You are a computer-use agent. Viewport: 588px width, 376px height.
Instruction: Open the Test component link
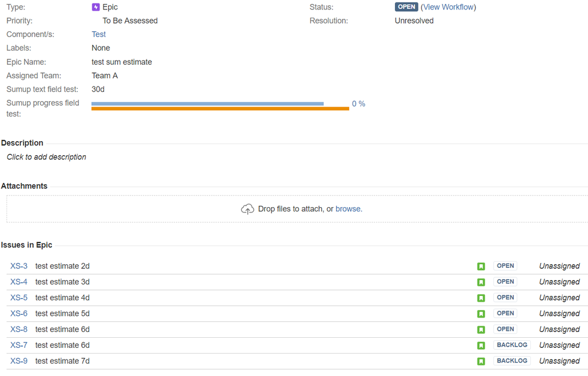[98, 34]
